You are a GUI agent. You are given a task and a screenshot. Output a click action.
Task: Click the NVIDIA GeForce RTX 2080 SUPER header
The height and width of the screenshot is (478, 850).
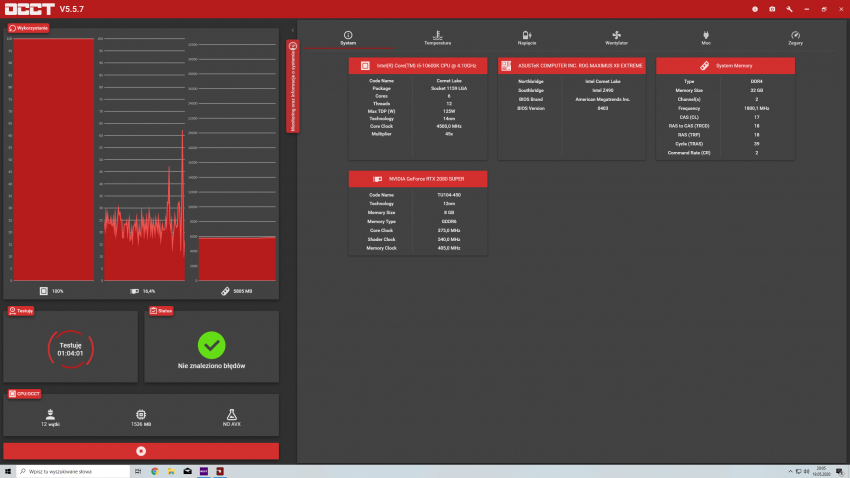point(418,179)
